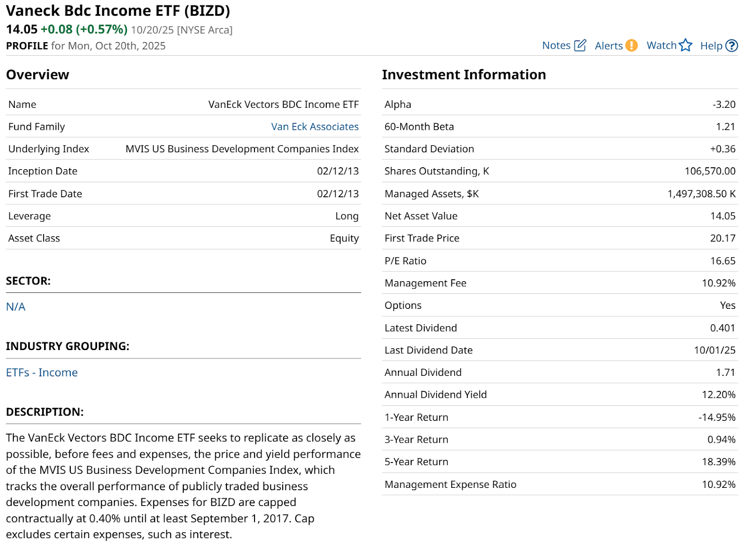Click the Vaneck Bdc Income ETF (BIZD) title
The width and height of the screenshot is (750, 560).
coord(118,11)
